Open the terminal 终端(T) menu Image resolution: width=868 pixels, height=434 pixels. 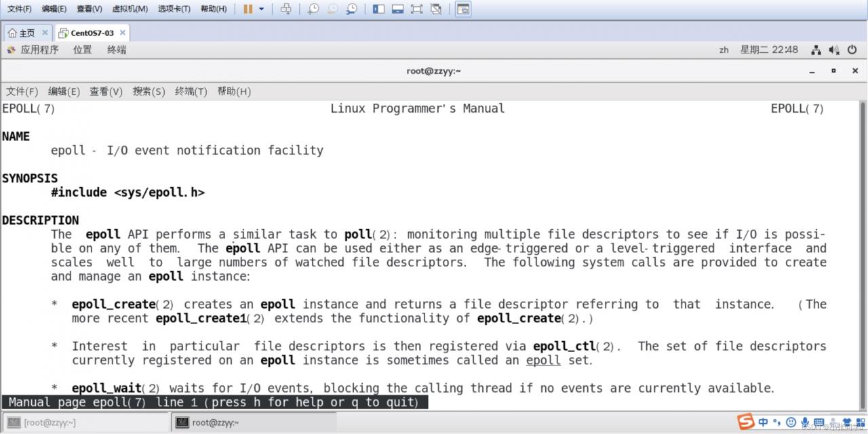tap(191, 91)
